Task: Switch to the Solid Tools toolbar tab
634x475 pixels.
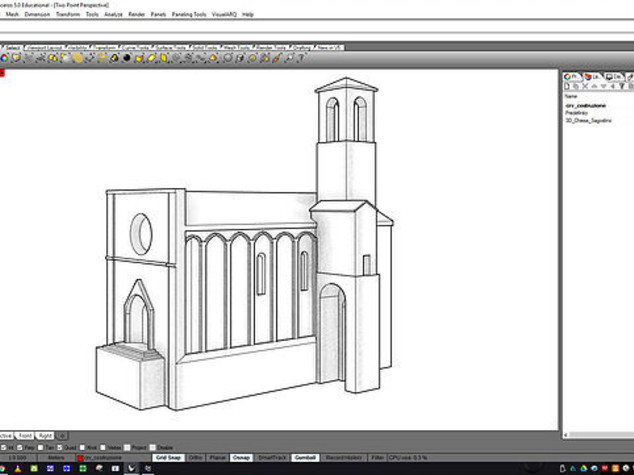Action: coord(205,47)
